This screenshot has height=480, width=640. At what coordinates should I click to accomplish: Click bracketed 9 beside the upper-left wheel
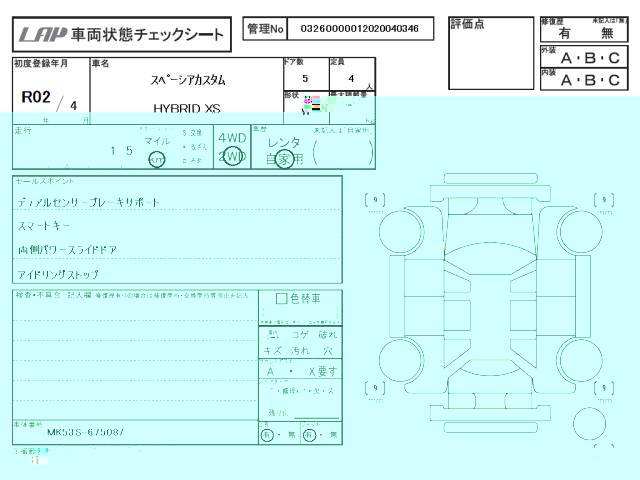click(375, 200)
